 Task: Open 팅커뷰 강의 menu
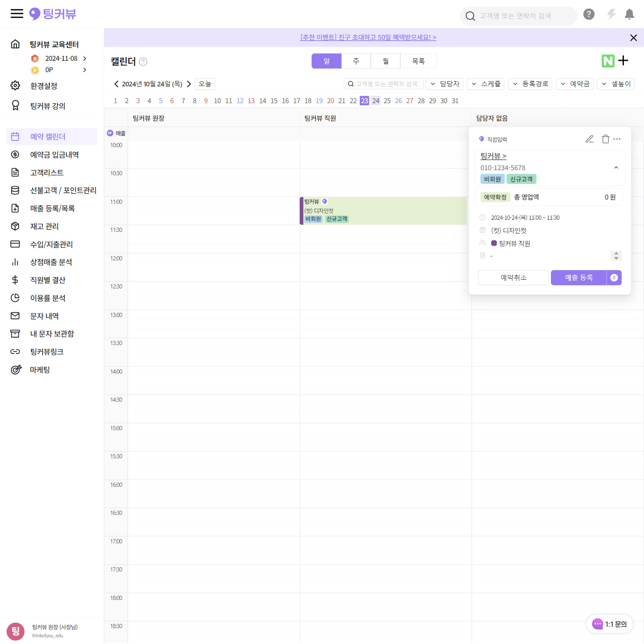click(48, 106)
